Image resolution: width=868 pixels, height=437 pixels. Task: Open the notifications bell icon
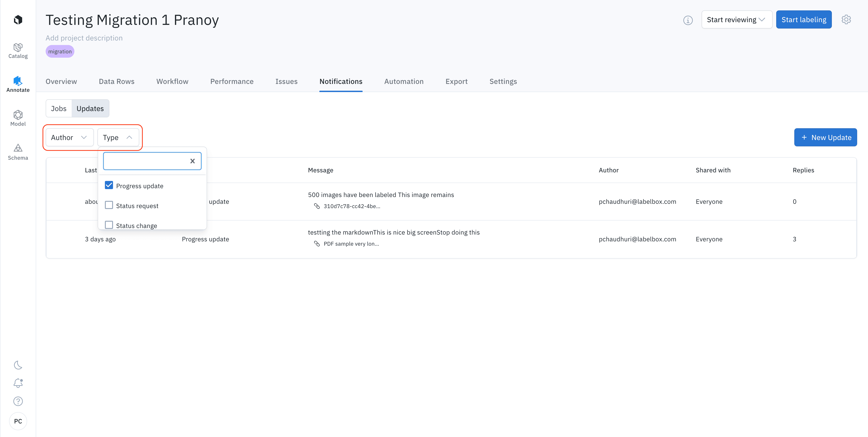tap(18, 383)
